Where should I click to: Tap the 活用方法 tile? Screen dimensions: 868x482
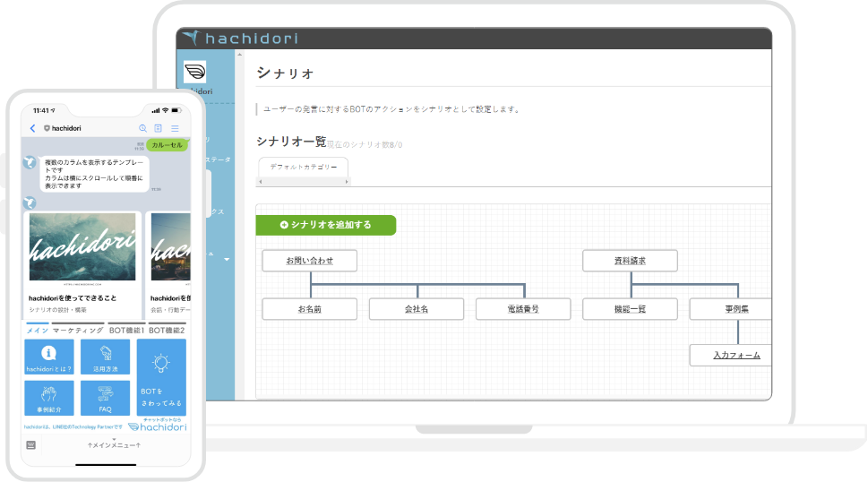105,357
